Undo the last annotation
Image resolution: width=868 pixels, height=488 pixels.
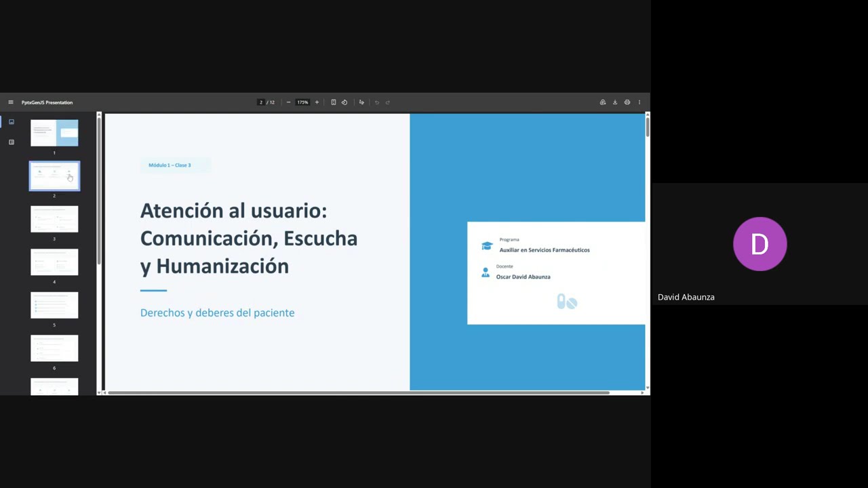(377, 102)
